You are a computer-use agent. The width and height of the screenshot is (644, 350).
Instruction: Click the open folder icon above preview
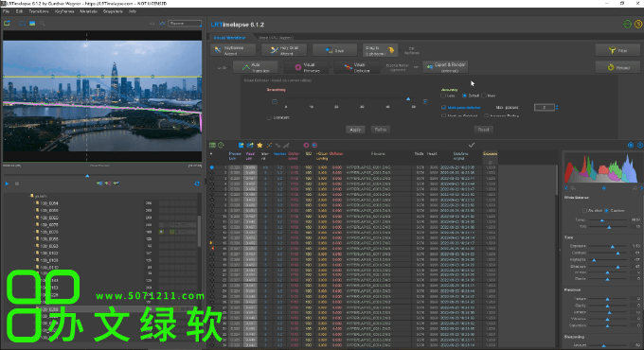tap(7, 24)
